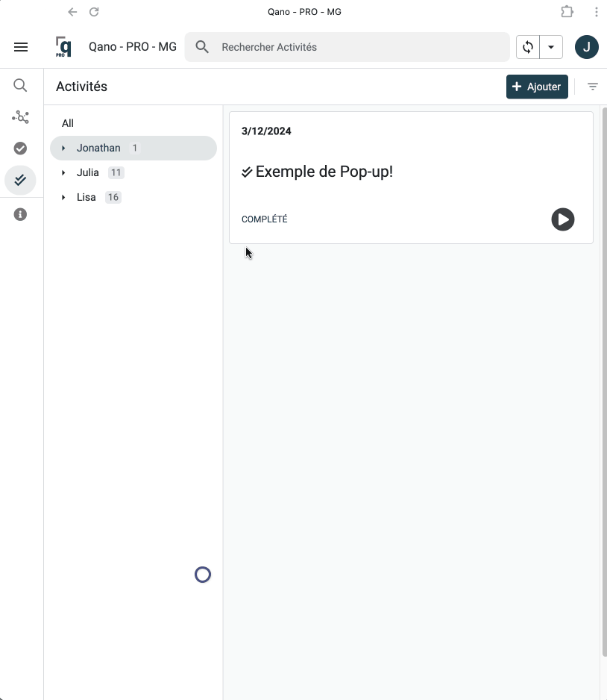Open the circled checkmark tasks view
This screenshot has width=607, height=700.
21,149
